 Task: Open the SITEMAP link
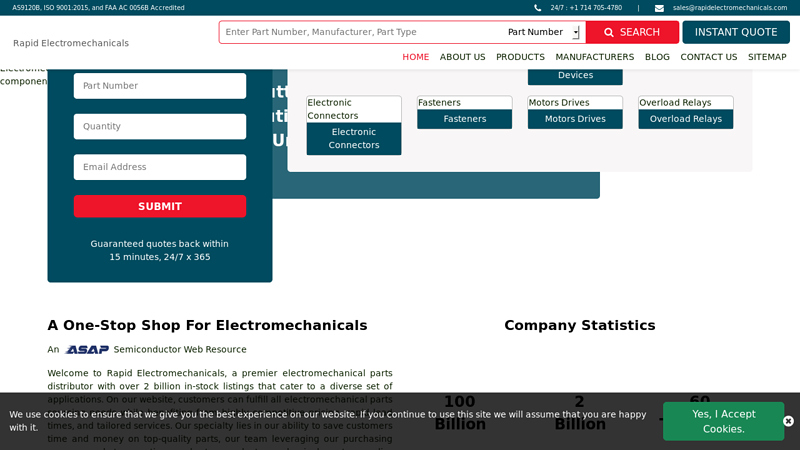(x=767, y=57)
